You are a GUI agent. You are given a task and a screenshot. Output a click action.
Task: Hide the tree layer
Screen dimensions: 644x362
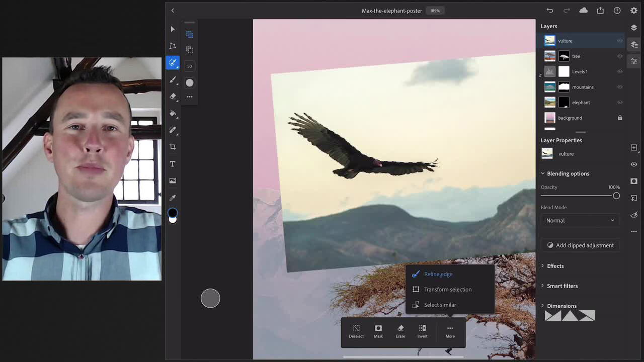point(620,56)
